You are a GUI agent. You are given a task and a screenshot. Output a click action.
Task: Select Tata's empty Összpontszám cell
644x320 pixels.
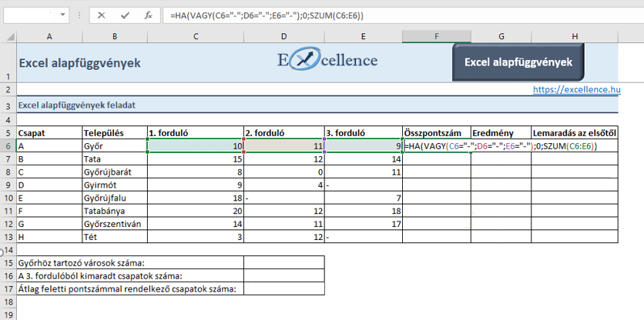[x=437, y=158]
